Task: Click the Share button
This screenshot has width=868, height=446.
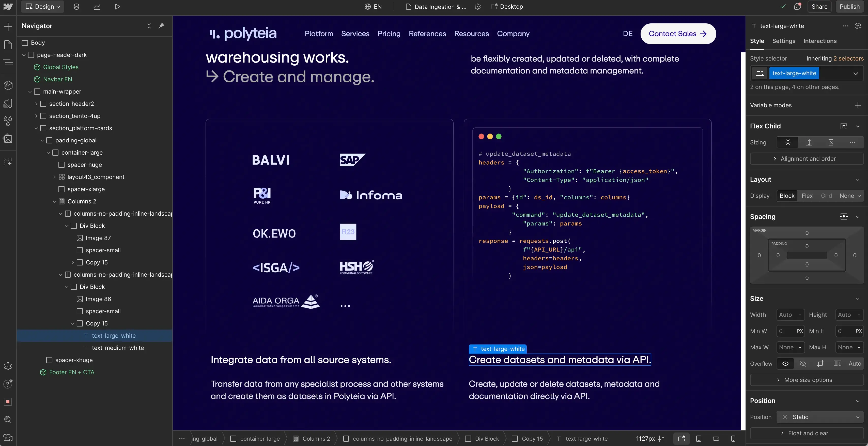Action: click(x=819, y=7)
